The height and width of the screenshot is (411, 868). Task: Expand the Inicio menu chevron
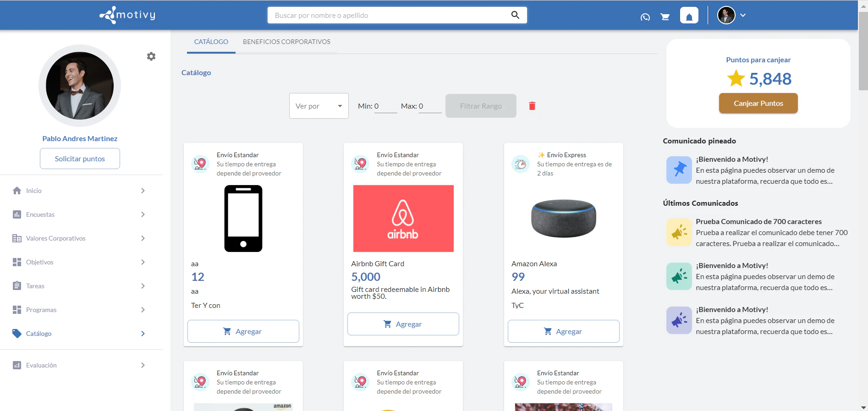coord(143,191)
